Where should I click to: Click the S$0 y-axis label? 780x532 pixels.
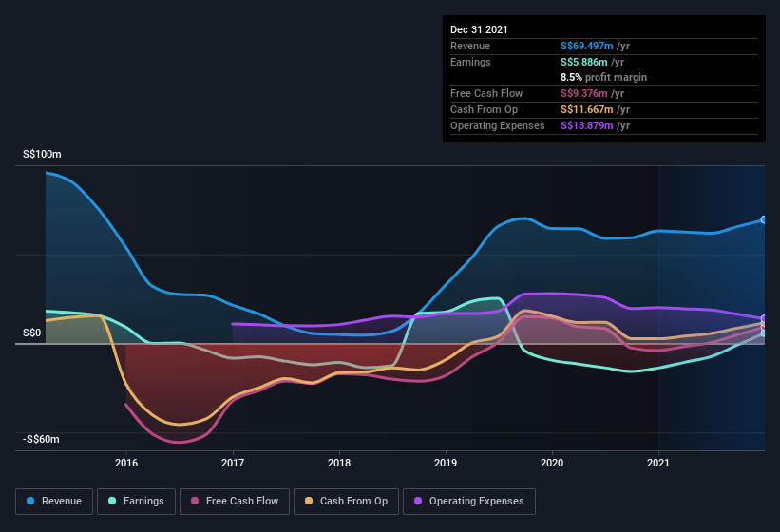32,332
